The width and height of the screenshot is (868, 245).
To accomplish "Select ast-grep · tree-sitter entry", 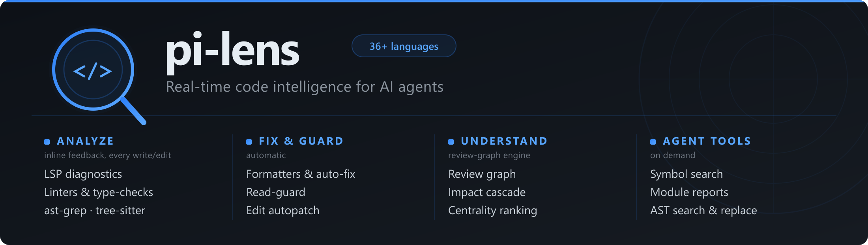I will click(95, 211).
